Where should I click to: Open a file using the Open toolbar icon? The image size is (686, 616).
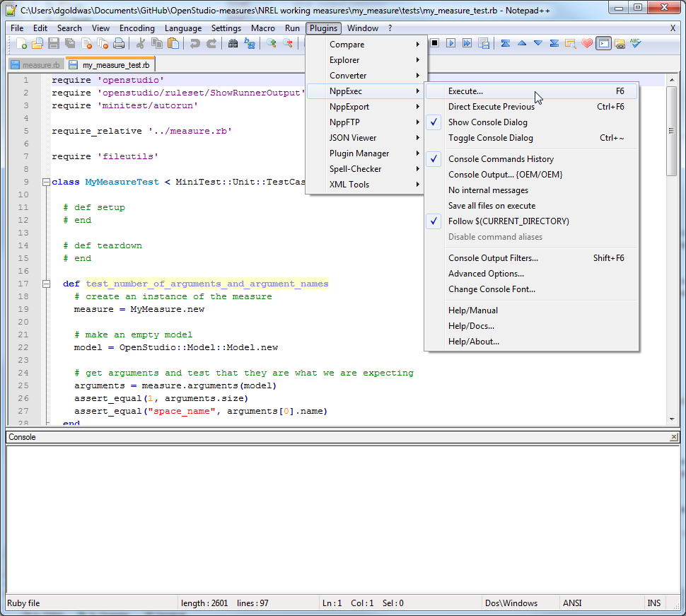(37, 43)
